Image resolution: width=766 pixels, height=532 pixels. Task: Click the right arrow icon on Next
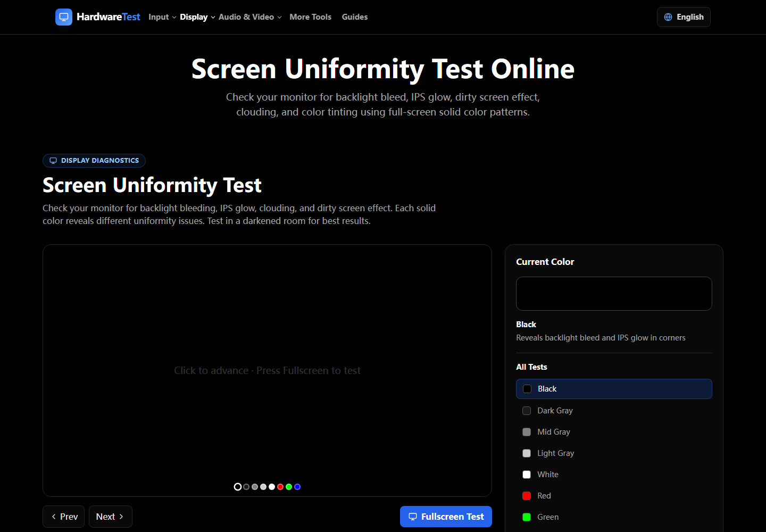point(121,517)
